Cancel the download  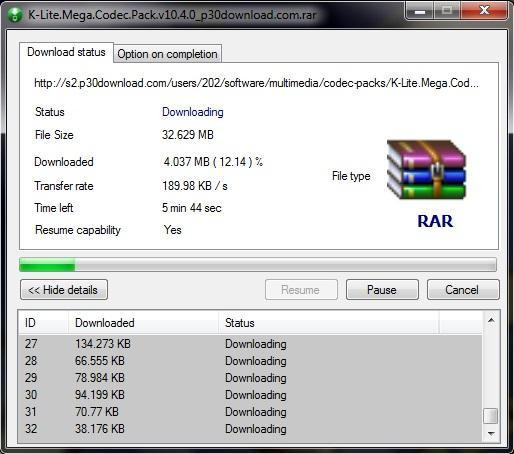tap(463, 290)
